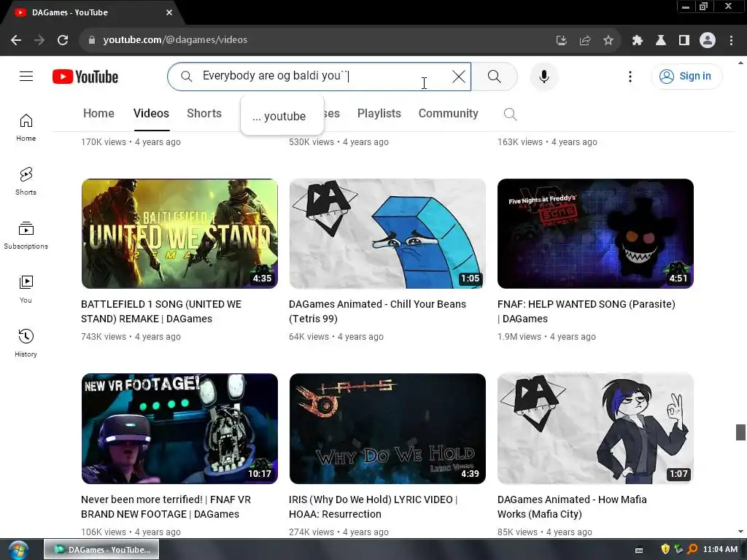Close the DAGames - YouTube browser tab

pyautogui.click(x=169, y=12)
